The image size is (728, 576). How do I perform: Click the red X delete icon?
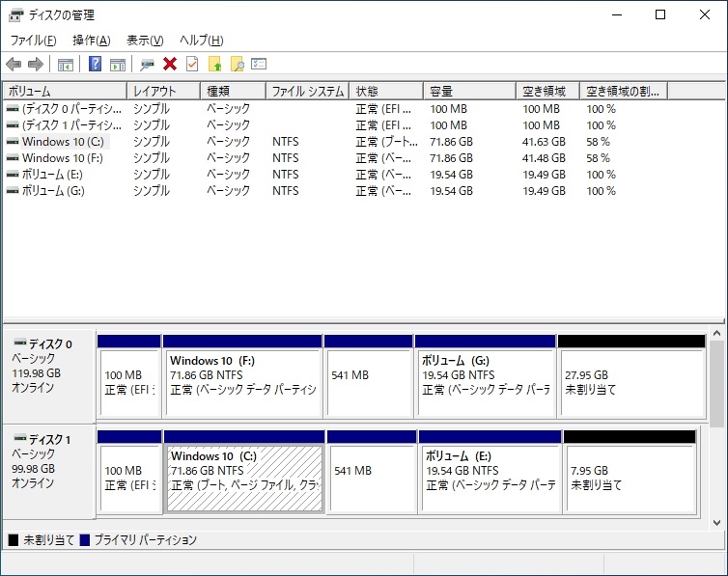(170, 64)
